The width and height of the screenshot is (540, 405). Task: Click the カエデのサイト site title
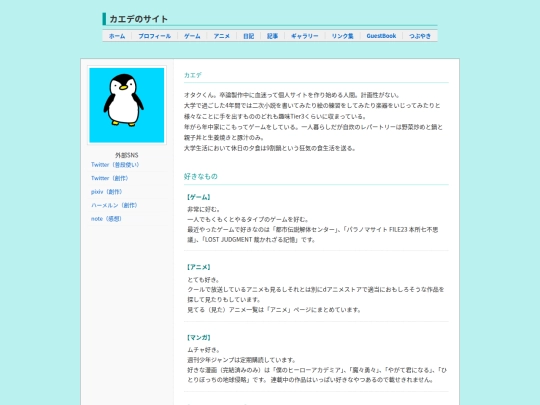138,19
